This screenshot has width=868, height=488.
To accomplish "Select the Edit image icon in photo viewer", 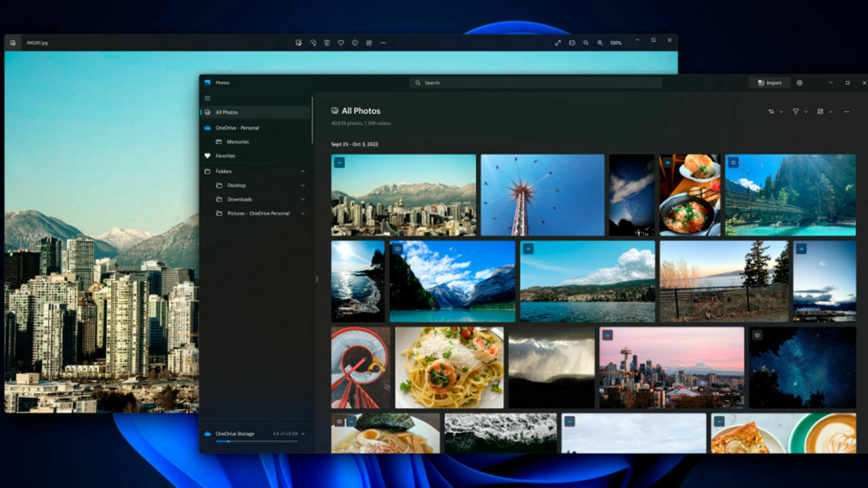I will [x=298, y=42].
